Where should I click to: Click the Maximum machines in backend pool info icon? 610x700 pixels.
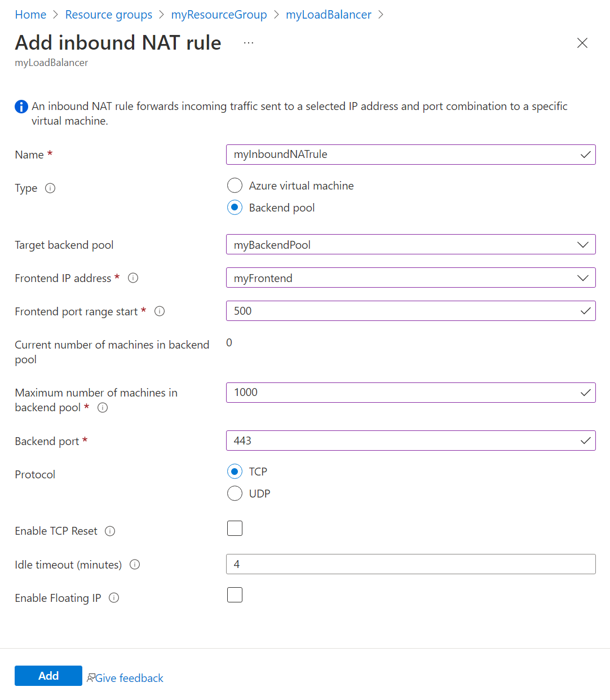coord(102,407)
